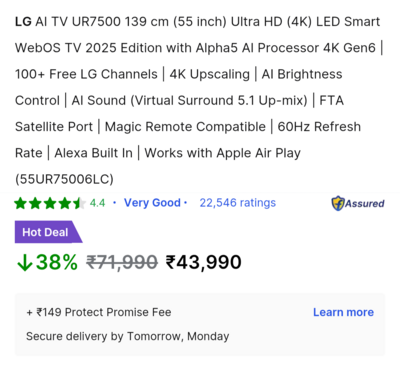The image size is (400, 366).
Task: Click the 4.4 rating score
Action: point(97,203)
